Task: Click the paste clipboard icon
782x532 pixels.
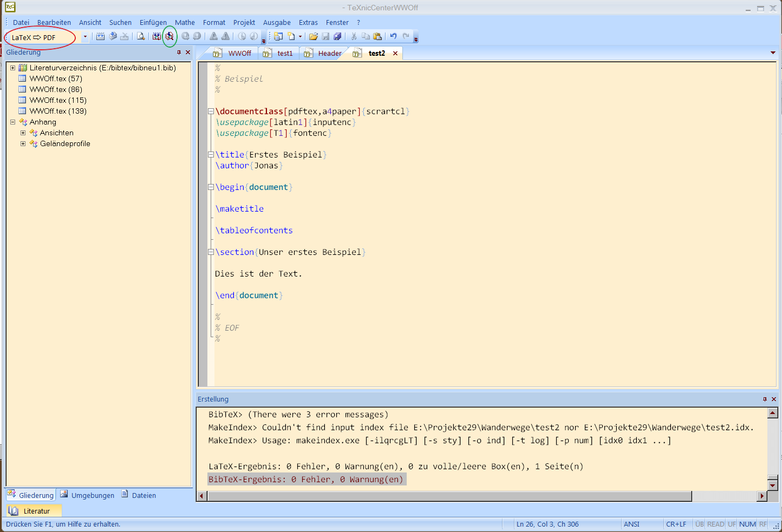Action: click(377, 36)
